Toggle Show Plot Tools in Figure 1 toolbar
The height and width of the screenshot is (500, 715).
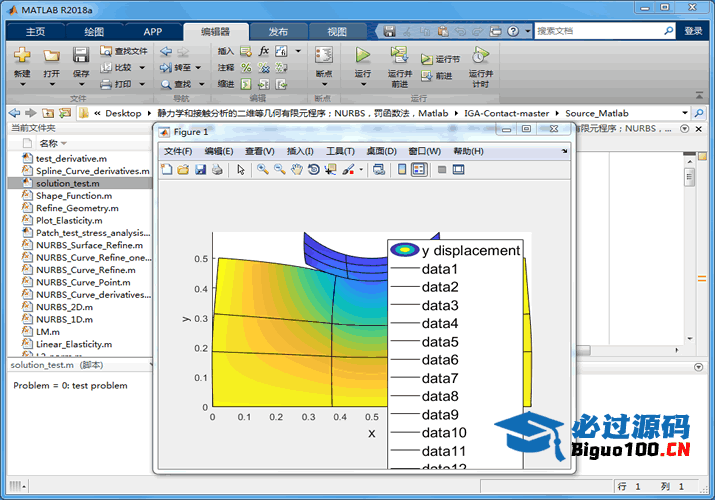coord(458,170)
